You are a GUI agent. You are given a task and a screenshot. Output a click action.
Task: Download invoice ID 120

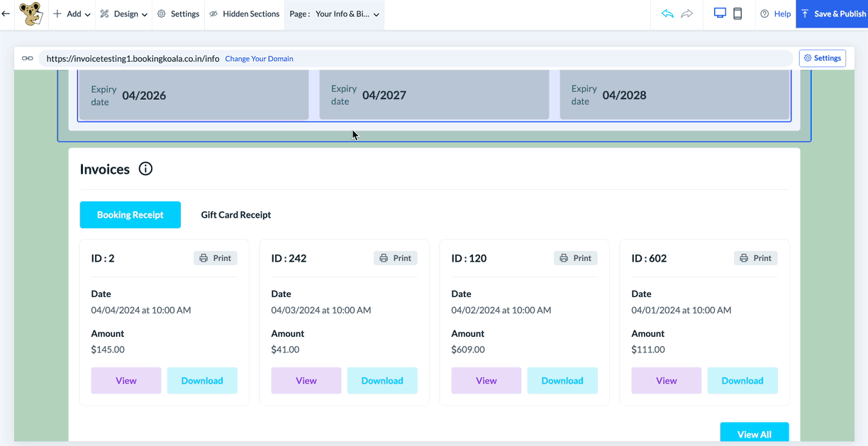562,381
